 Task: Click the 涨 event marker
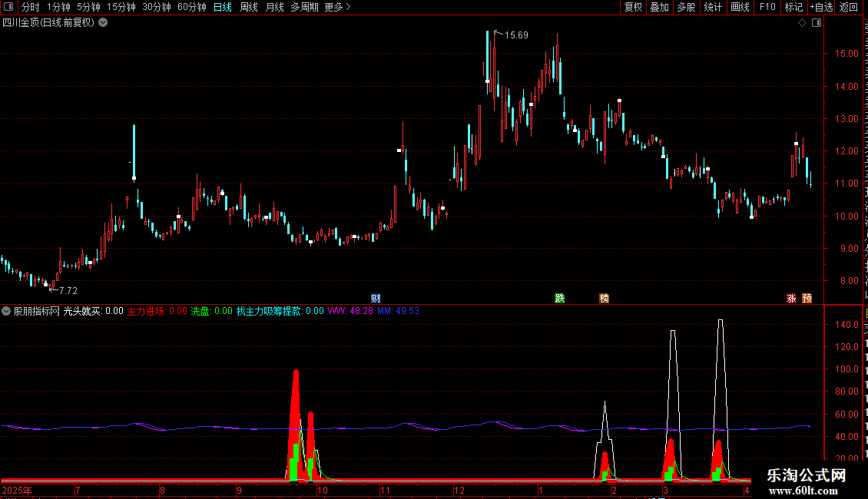click(x=792, y=298)
